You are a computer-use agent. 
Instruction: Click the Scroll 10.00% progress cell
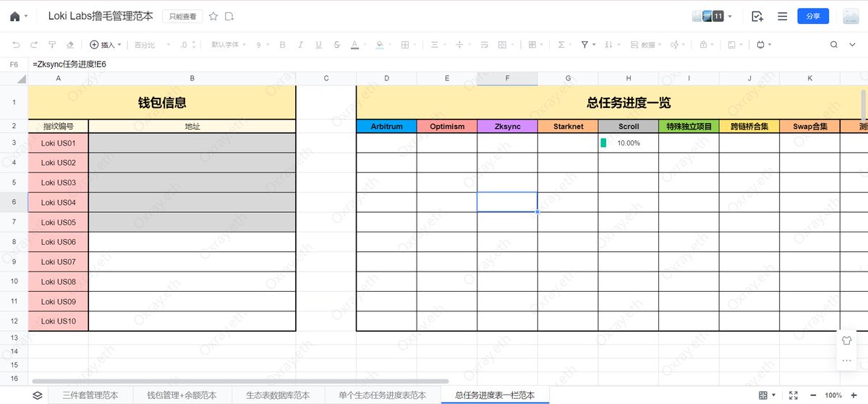point(628,143)
